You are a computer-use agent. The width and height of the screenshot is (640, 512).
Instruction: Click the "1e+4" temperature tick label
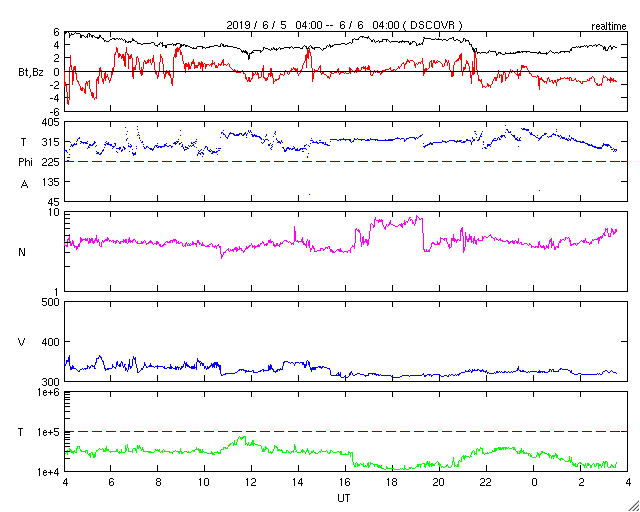click(x=49, y=472)
